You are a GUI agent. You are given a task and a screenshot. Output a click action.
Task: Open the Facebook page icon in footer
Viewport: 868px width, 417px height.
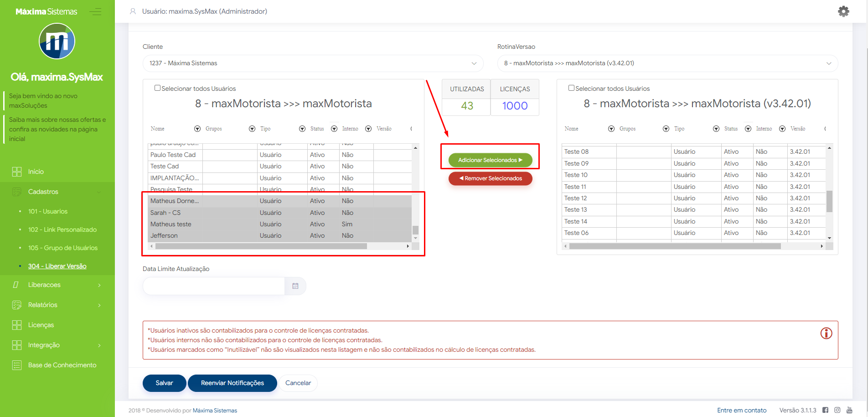[825, 410]
